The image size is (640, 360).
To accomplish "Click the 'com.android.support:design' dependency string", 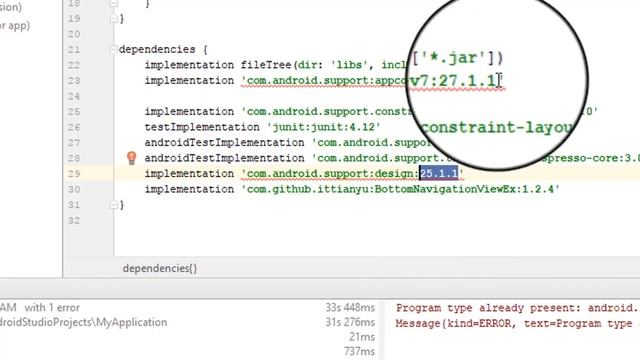I will tap(353, 174).
